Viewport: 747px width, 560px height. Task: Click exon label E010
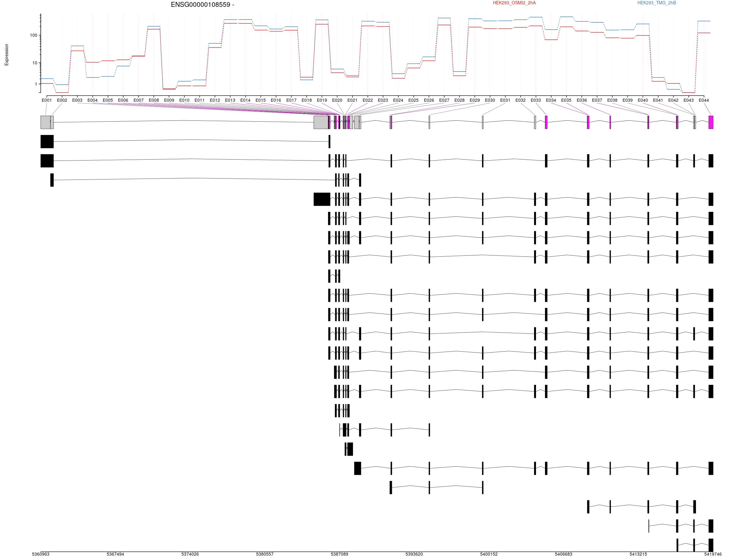184,100
